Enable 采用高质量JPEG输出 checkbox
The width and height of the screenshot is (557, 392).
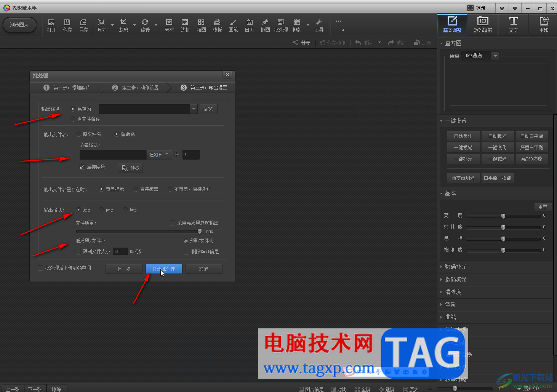(x=173, y=223)
